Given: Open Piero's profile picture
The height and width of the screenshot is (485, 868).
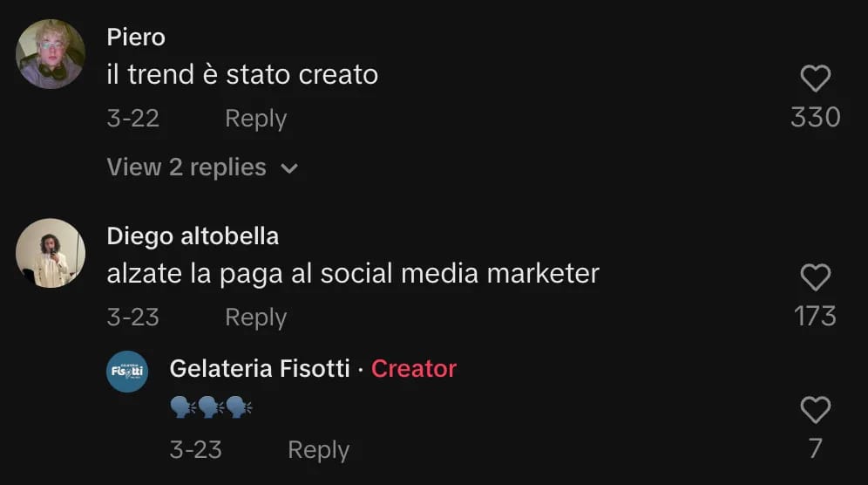Looking at the screenshot, I should point(51,54).
